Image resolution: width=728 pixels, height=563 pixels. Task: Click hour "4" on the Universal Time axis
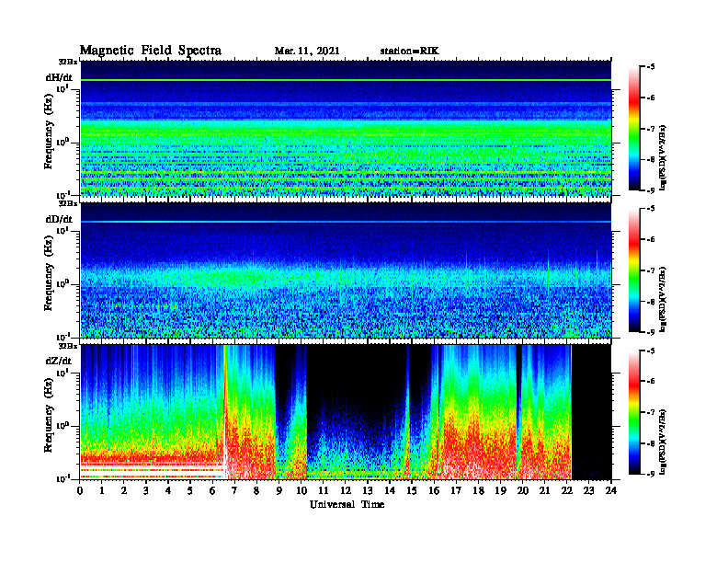168,491
